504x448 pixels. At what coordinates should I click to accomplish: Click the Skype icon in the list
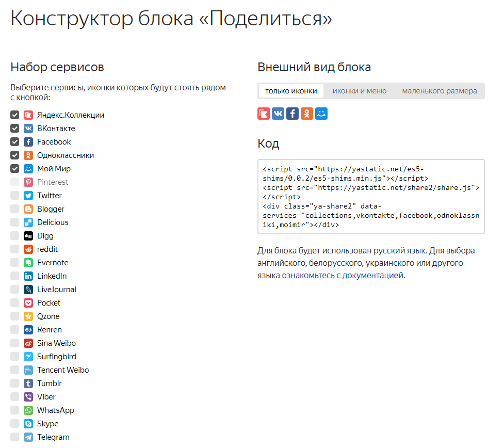(x=28, y=424)
